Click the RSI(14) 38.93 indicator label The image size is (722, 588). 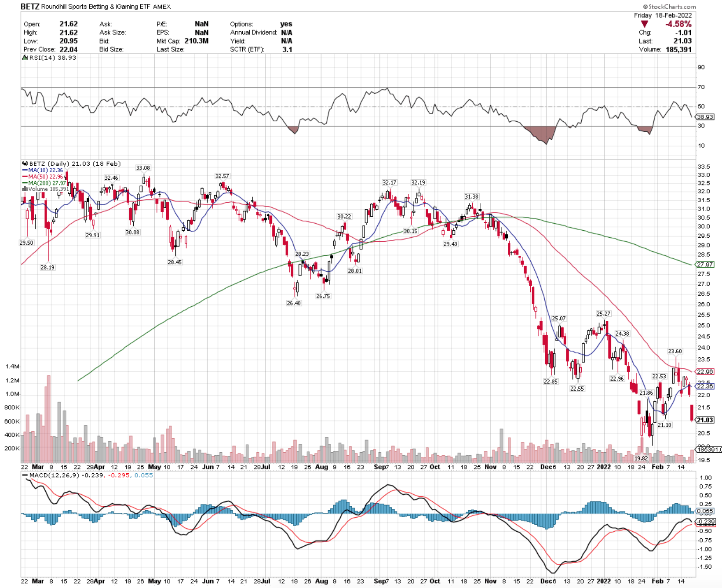point(52,58)
